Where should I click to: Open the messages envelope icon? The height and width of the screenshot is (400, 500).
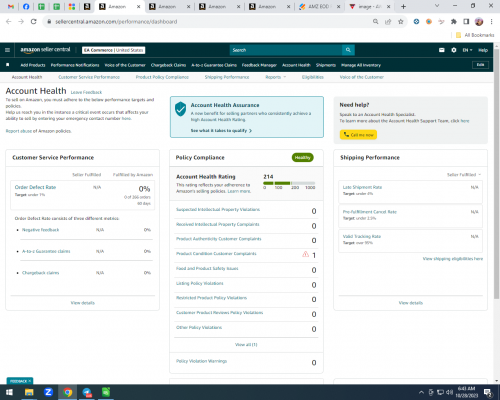[442, 50]
